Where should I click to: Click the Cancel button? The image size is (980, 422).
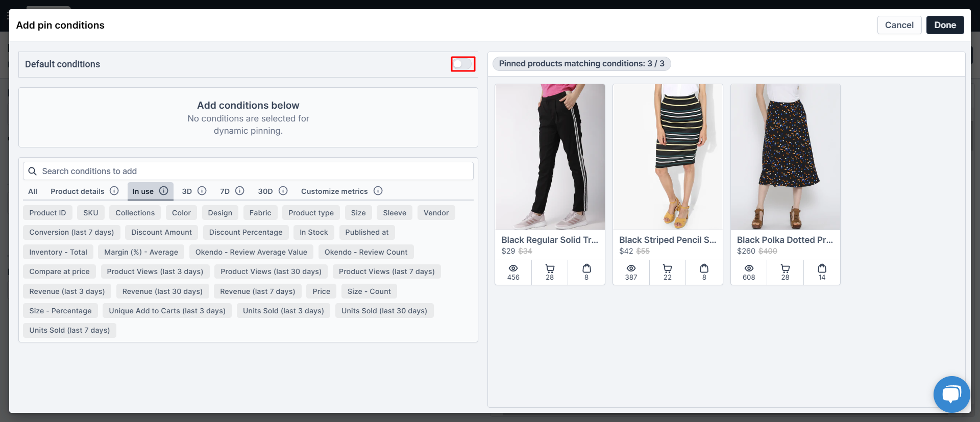[x=899, y=25]
